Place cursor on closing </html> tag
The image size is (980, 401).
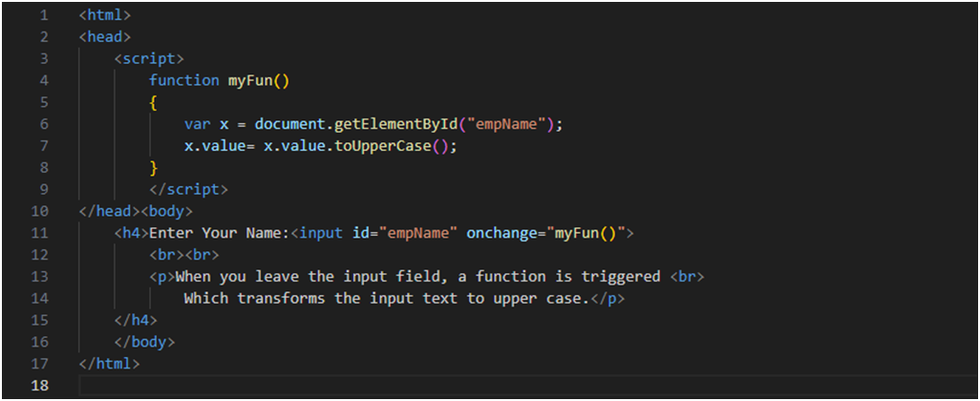[x=110, y=364]
